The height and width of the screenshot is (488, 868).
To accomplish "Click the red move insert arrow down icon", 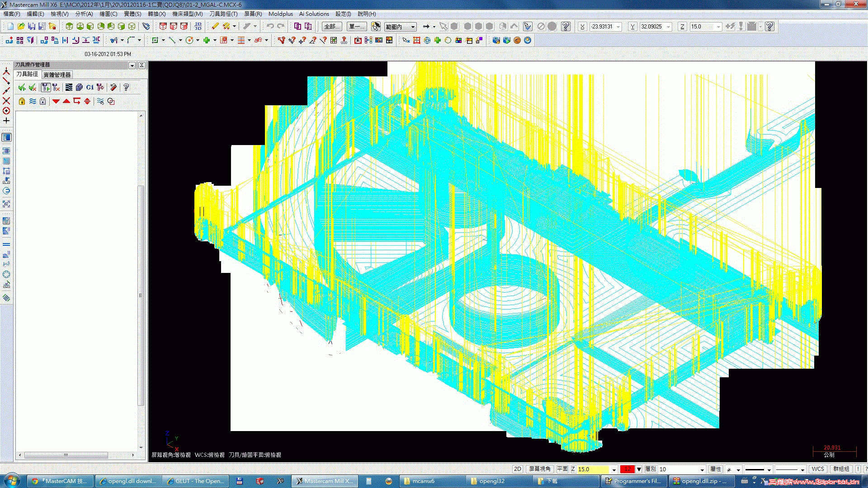I will point(56,101).
